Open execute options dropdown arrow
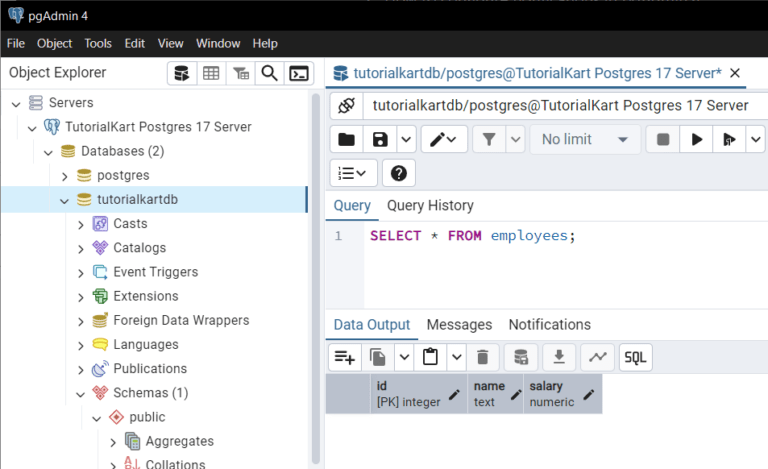This screenshot has width=768, height=469. pyautogui.click(x=755, y=140)
